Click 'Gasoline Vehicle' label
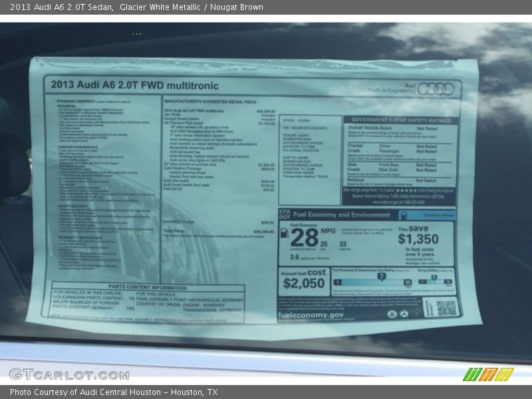 point(438,215)
